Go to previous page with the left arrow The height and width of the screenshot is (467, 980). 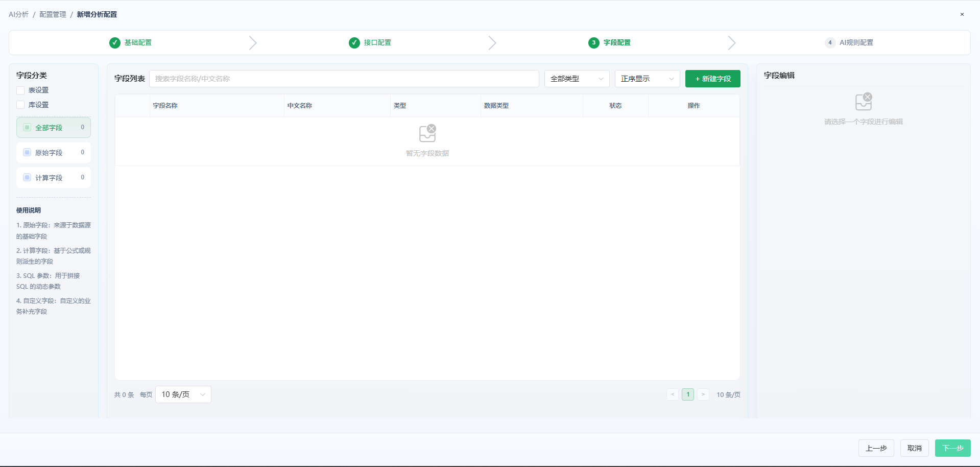[x=673, y=394]
